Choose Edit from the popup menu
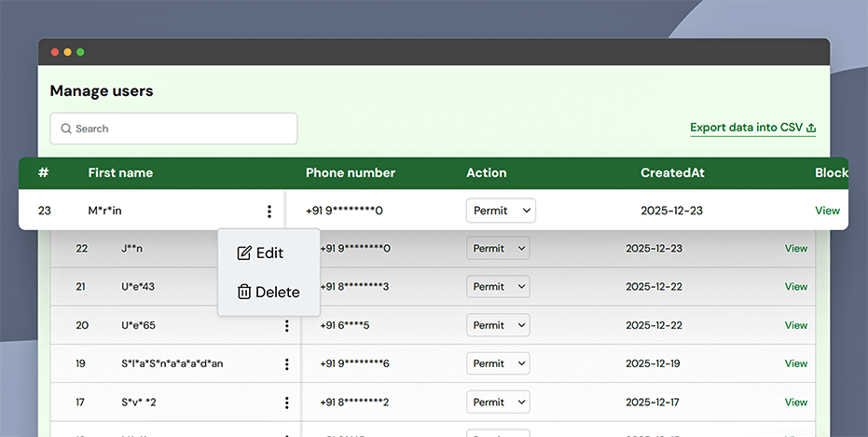The height and width of the screenshot is (437, 868). [x=260, y=253]
